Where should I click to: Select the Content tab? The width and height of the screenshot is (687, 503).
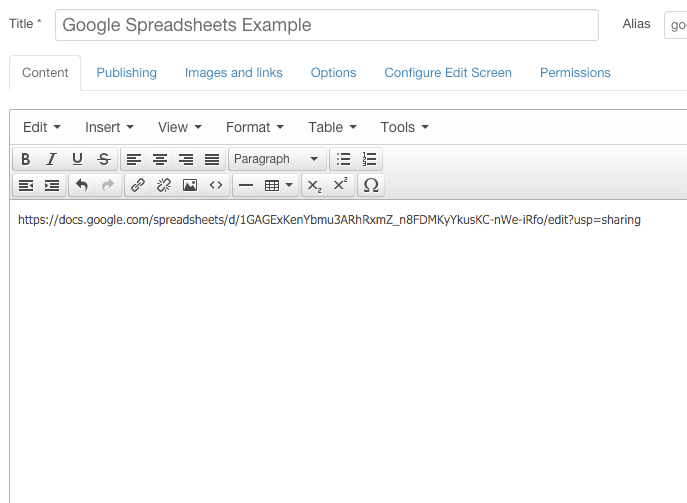tap(45, 73)
